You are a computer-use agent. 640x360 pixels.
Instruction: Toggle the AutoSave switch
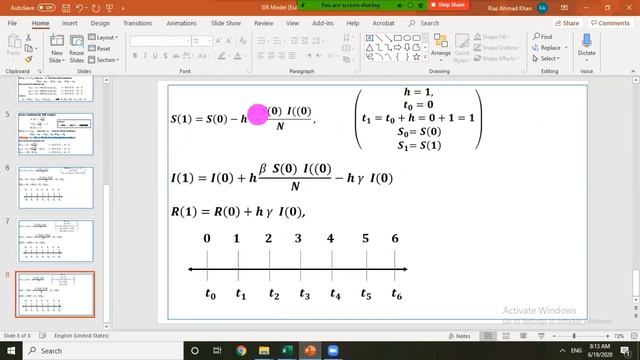coord(46,7)
